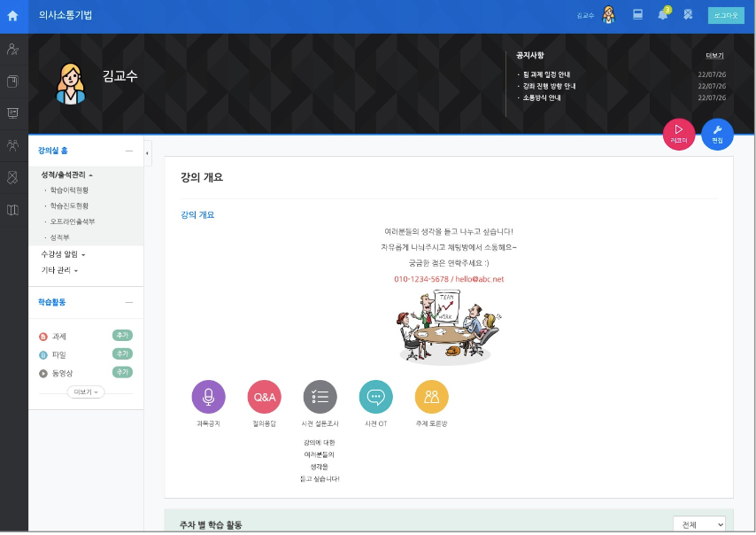Click the 동영상 play icon

coord(42,374)
